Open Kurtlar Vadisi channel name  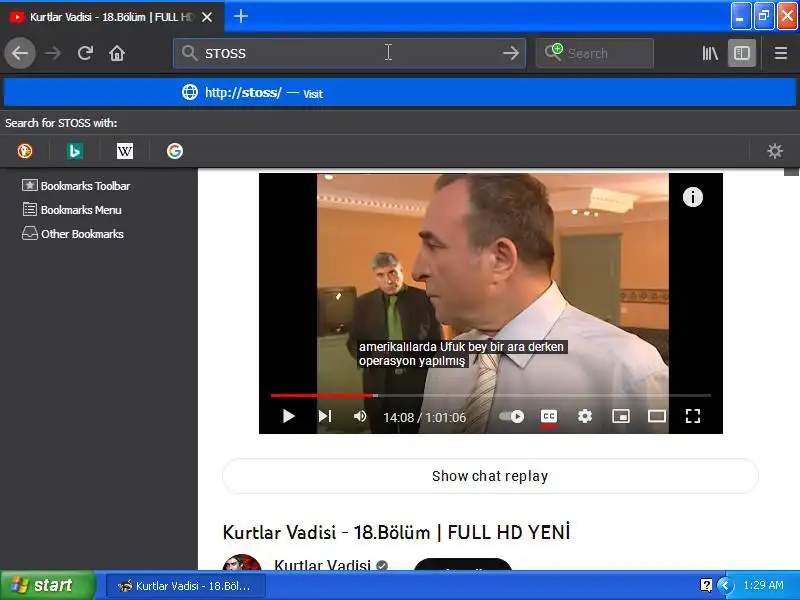(322, 564)
